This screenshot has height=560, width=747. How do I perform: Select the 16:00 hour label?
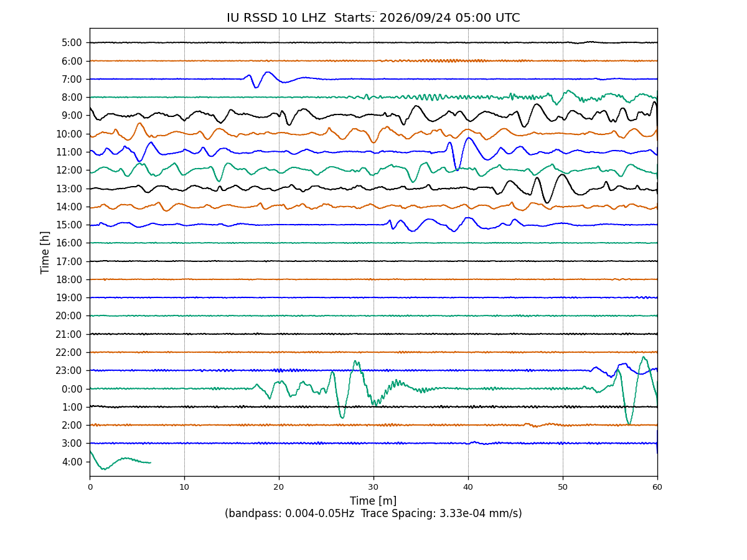[70, 243]
